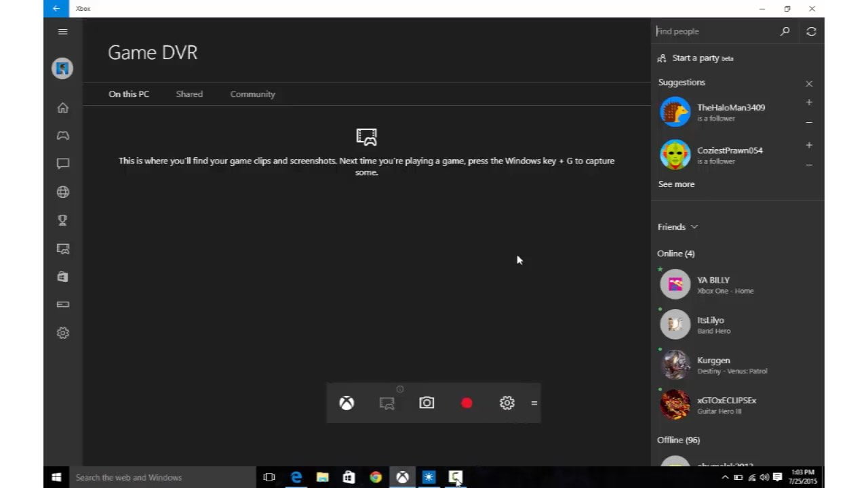The image size is (868, 488).
Task: Open the Store bag icon in sidebar
Action: tap(63, 277)
